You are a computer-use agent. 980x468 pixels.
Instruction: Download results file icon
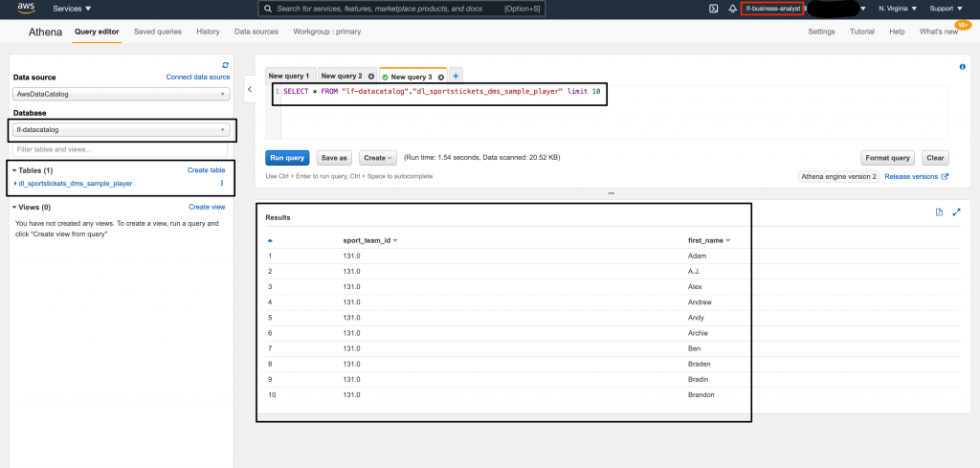tap(939, 212)
